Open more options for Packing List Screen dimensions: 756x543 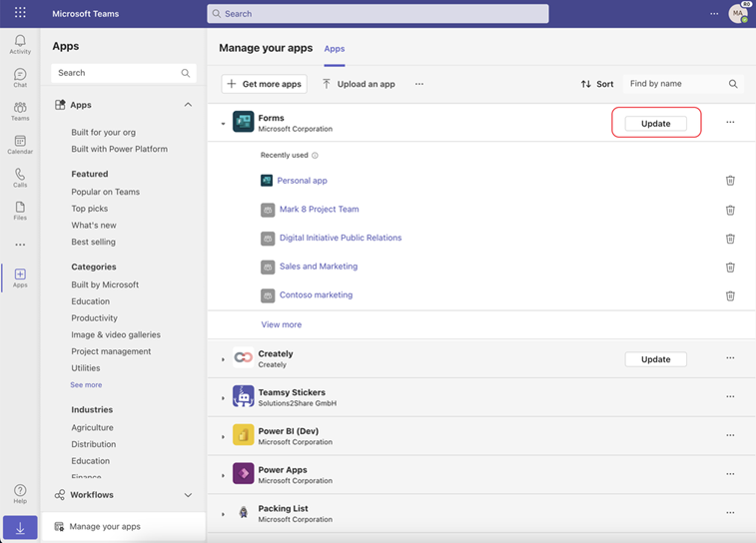tap(730, 513)
